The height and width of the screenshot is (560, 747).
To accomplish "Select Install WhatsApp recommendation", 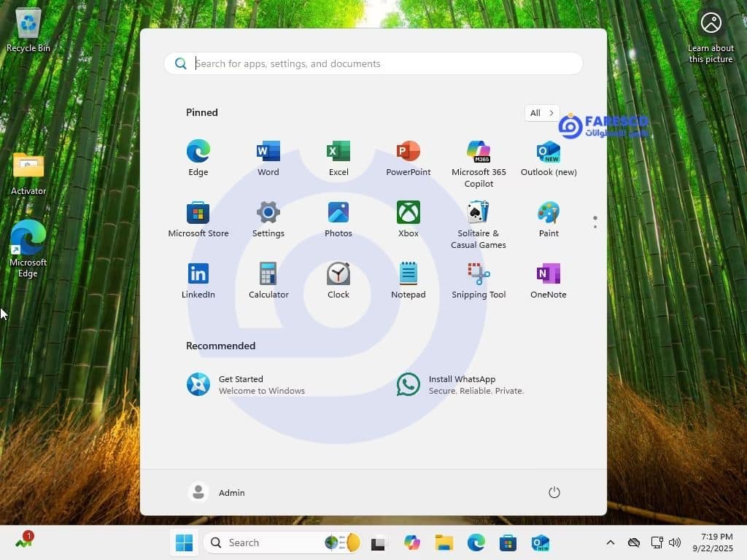I will pos(461,384).
